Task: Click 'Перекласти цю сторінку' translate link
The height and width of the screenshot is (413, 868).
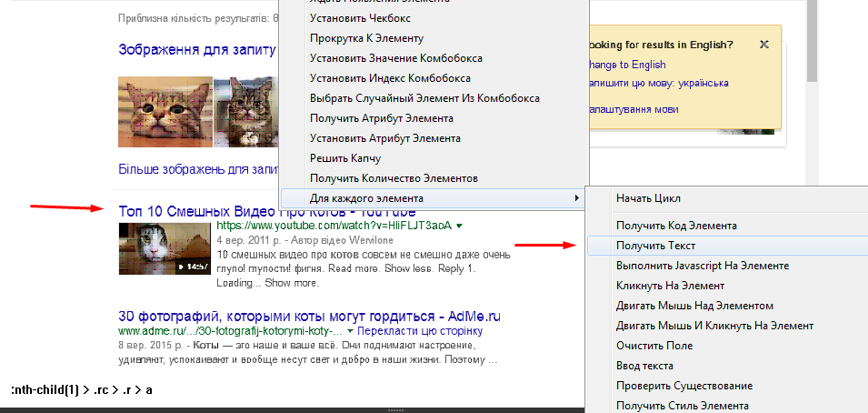Action: point(416,331)
